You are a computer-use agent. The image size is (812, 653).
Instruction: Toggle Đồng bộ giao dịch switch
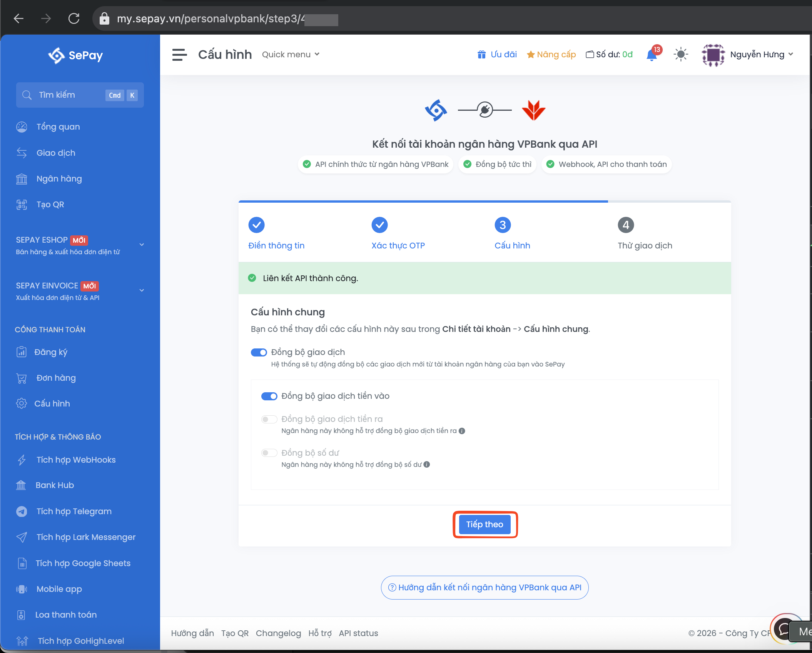pyautogui.click(x=259, y=353)
